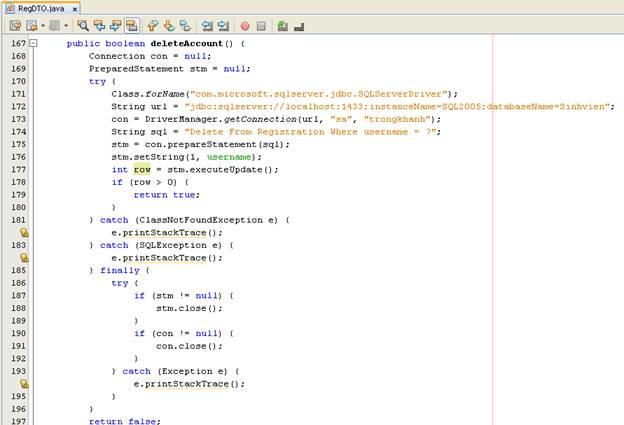Click 'executeUpdate' on line 177

point(226,170)
